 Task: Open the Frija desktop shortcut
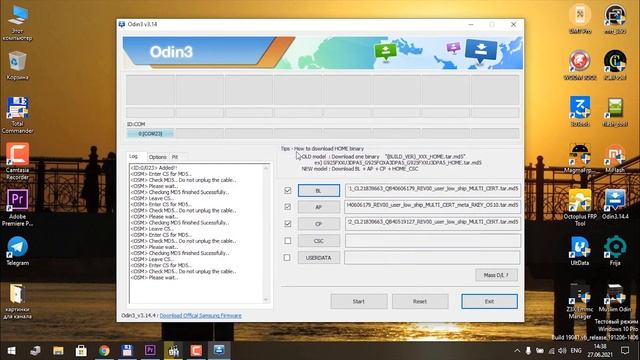pos(615,251)
